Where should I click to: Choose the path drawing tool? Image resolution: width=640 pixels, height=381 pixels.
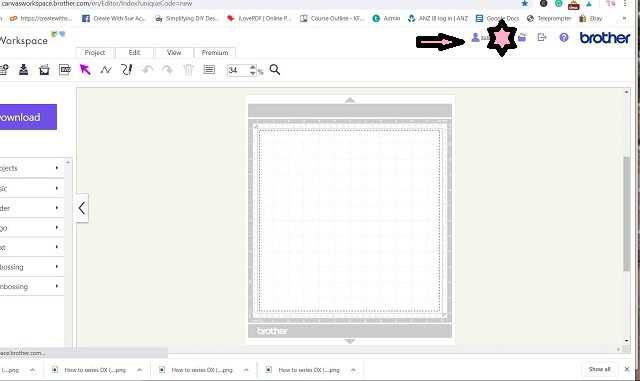click(106, 70)
